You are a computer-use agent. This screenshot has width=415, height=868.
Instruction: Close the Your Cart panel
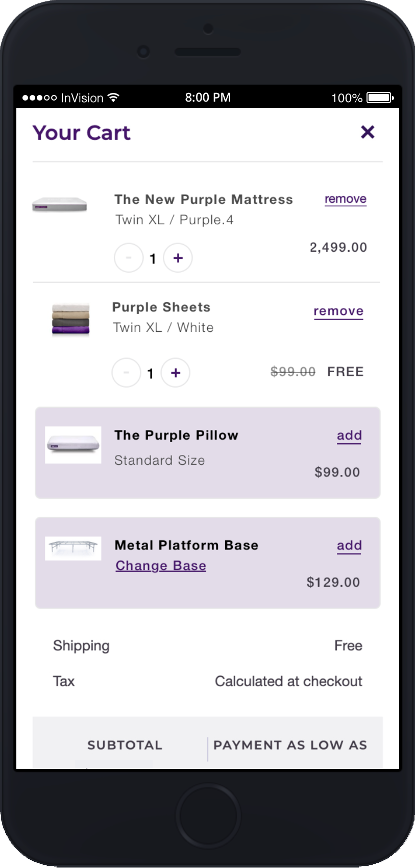[x=368, y=132]
